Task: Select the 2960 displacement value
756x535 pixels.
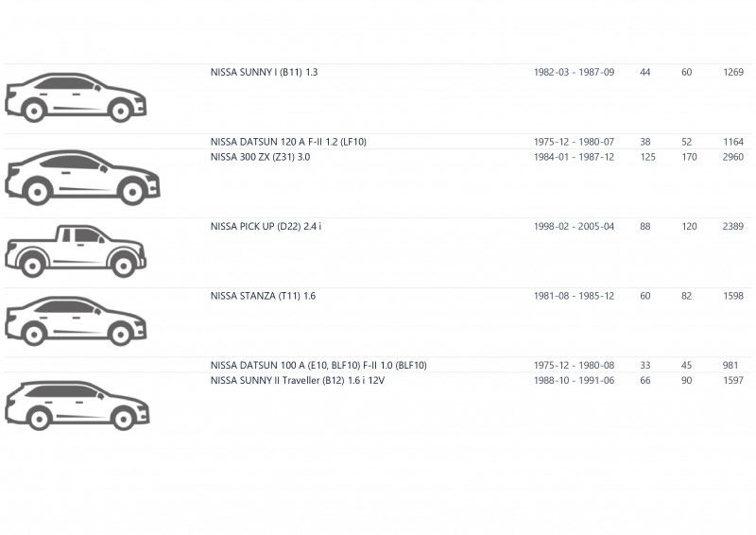Action: click(733, 157)
